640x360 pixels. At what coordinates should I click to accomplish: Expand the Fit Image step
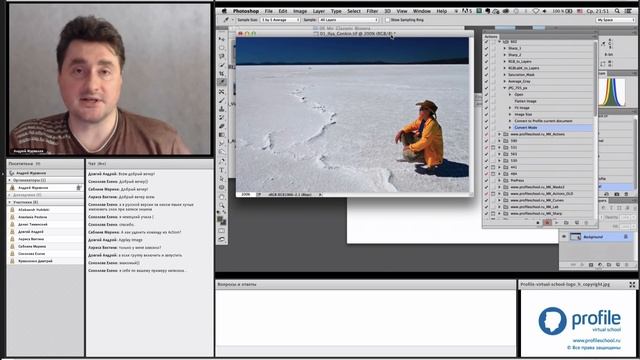(510, 108)
